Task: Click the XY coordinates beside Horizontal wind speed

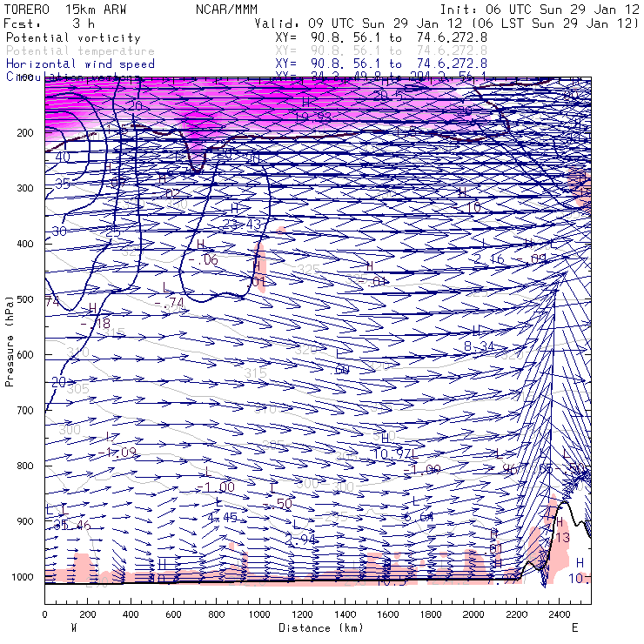Action: pos(381,64)
